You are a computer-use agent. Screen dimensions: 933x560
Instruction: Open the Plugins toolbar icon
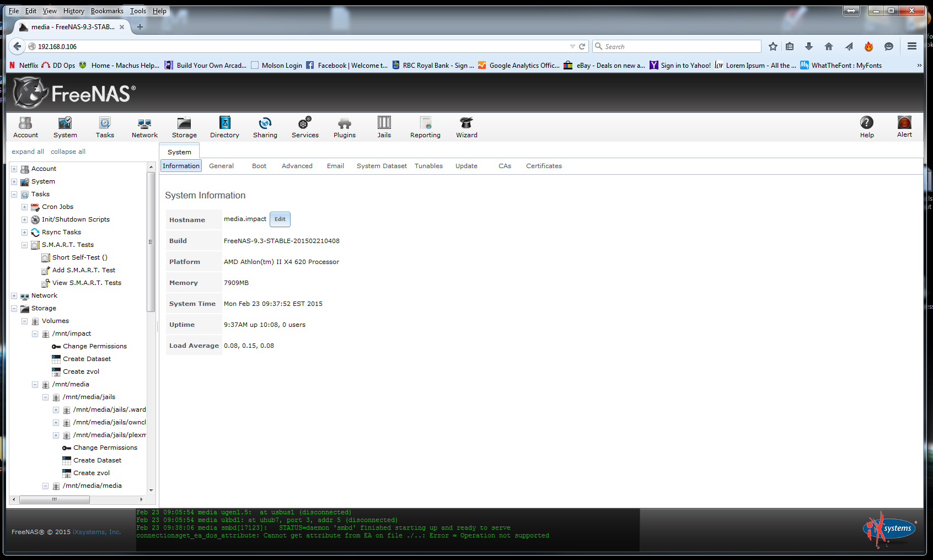pyautogui.click(x=345, y=127)
